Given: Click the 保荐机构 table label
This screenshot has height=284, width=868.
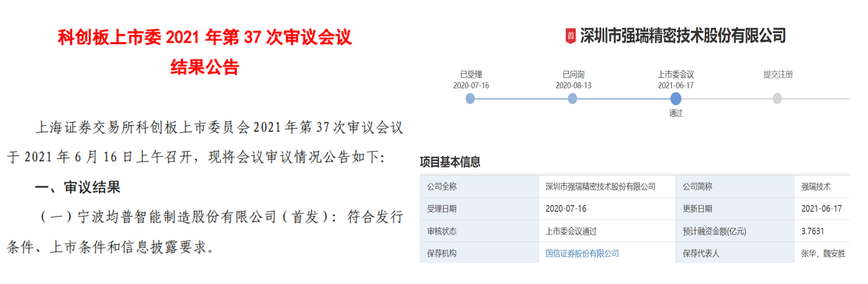Looking at the screenshot, I should (442, 253).
